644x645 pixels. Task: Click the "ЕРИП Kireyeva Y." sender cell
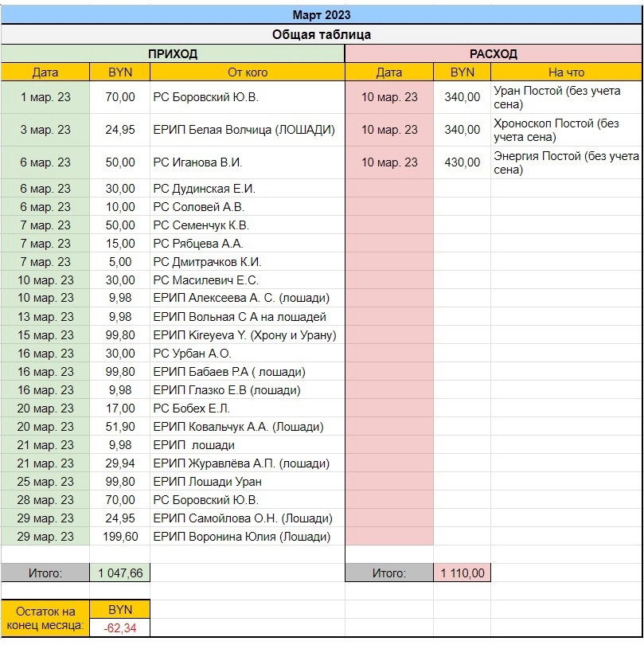pos(248,335)
